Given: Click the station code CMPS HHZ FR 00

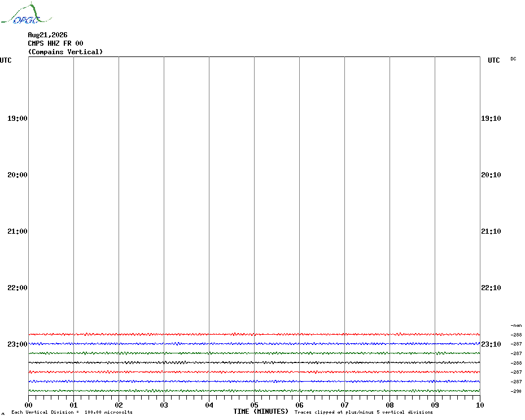Looking at the screenshot, I should tap(55, 43).
